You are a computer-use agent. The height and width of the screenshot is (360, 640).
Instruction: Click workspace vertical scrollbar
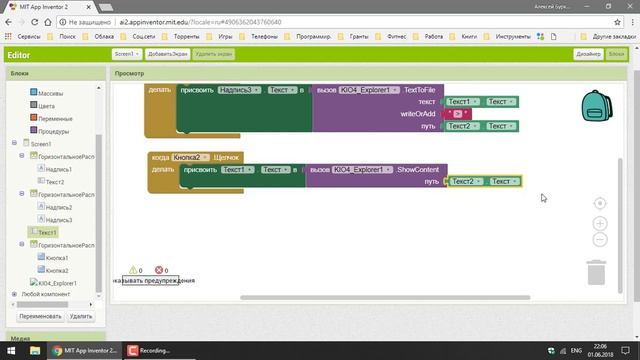(620, 225)
